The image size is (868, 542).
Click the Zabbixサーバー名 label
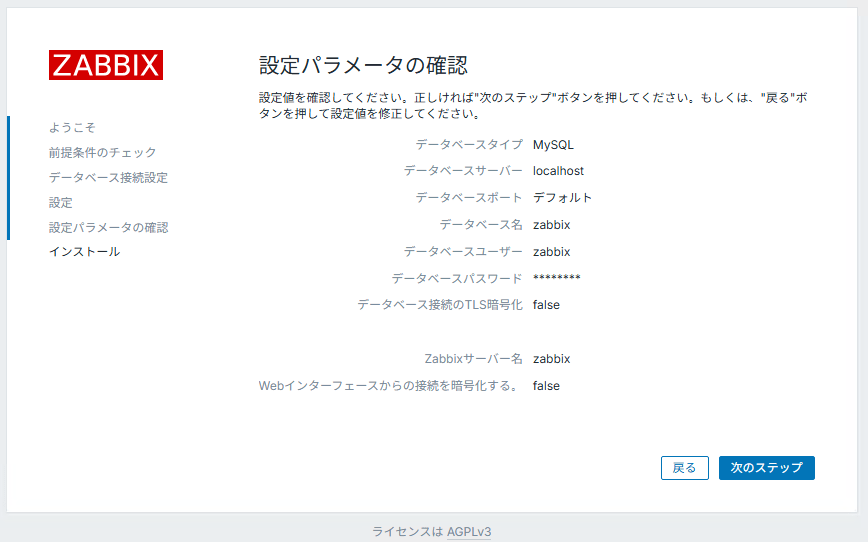click(x=473, y=359)
